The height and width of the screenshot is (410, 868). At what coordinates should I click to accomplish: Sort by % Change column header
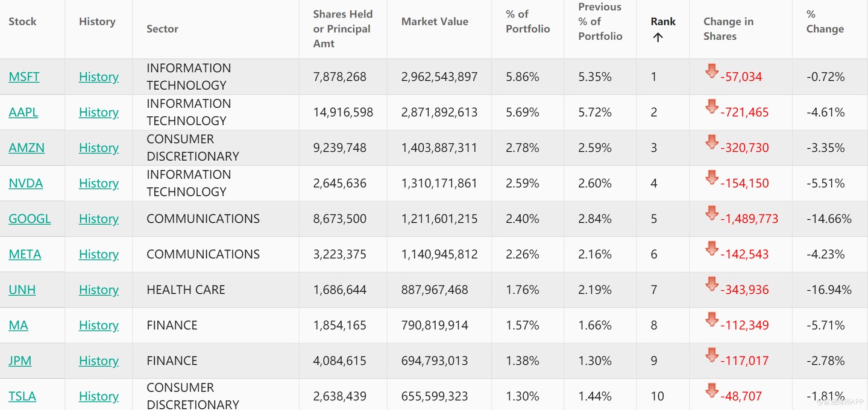click(825, 22)
